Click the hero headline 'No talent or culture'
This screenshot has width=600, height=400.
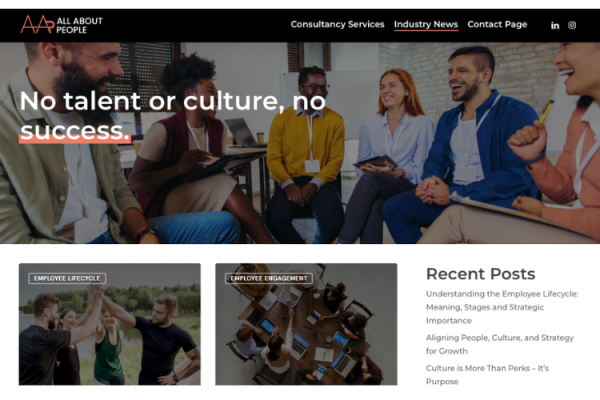click(x=173, y=101)
